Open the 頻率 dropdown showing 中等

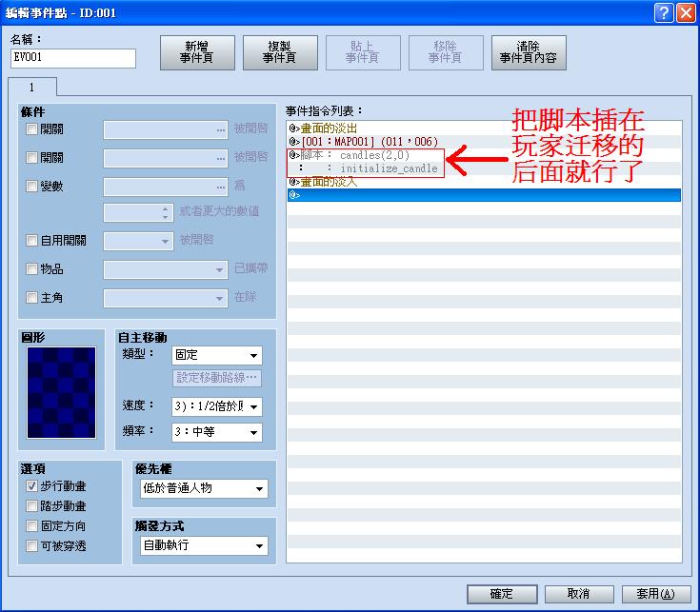coord(217,432)
